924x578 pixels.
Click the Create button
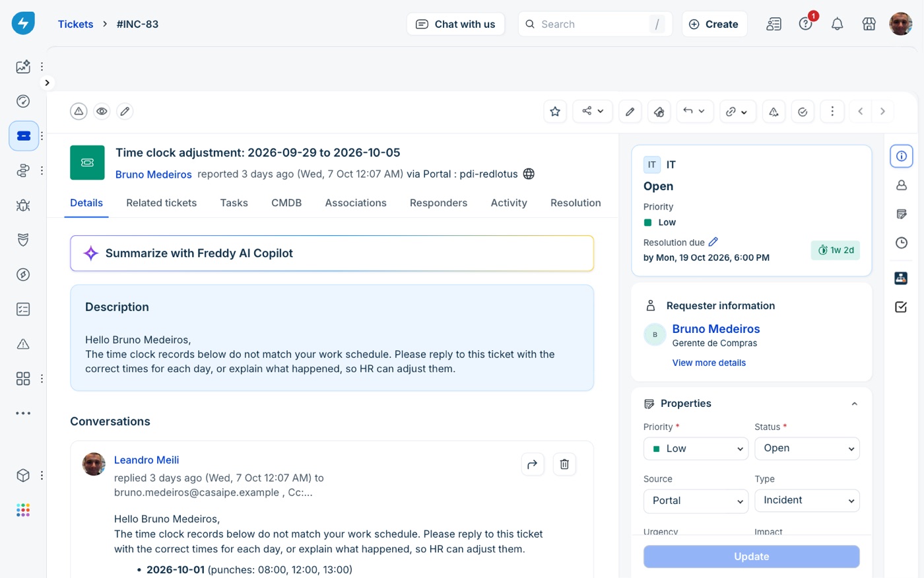pyautogui.click(x=714, y=24)
